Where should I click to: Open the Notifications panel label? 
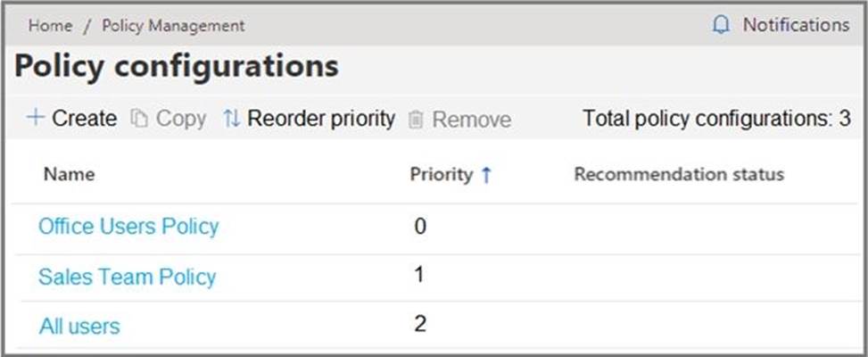tap(796, 25)
